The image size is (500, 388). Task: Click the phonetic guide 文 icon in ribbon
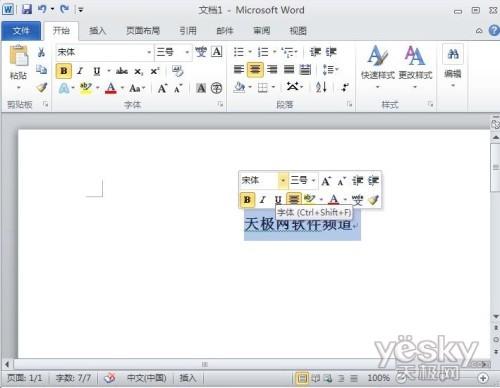[201, 52]
